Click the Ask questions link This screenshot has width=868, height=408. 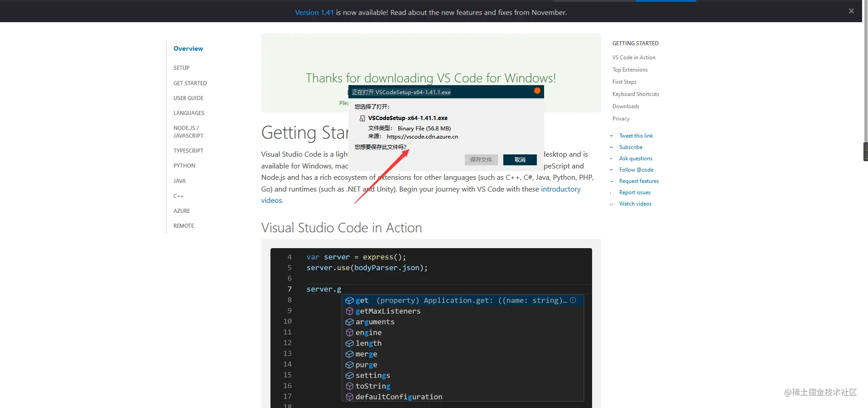tap(636, 158)
